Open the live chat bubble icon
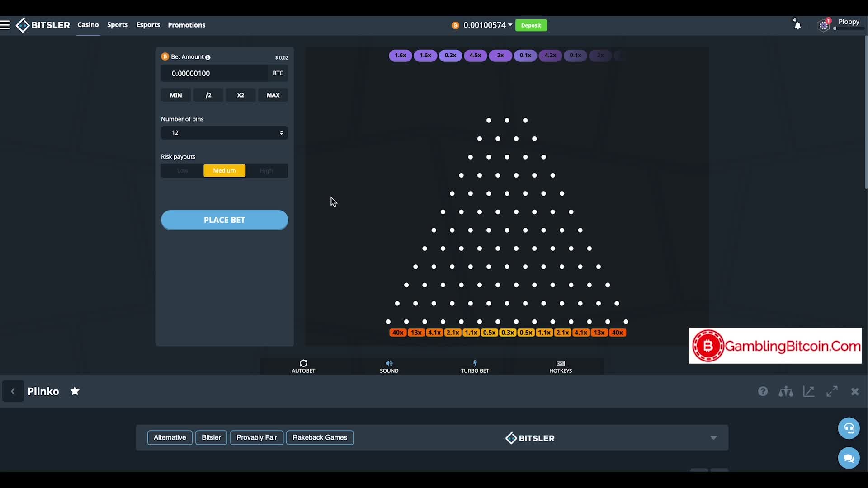This screenshot has height=488, width=868. click(x=849, y=458)
